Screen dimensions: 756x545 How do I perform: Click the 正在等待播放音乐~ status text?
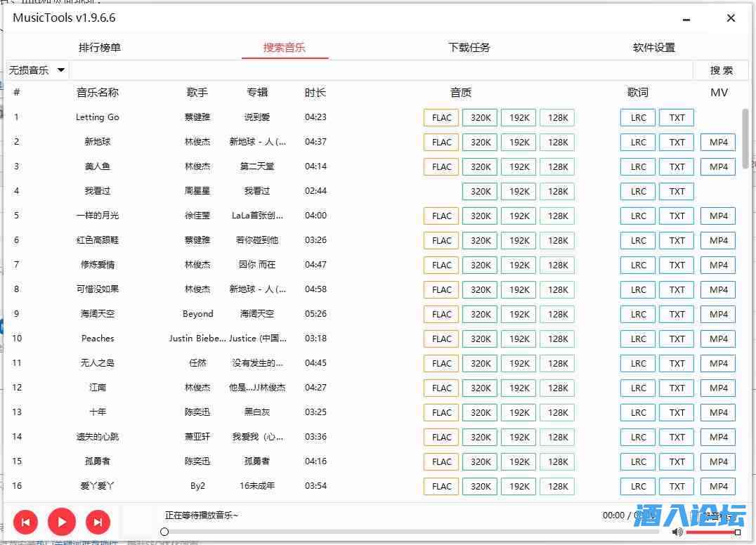(x=202, y=516)
